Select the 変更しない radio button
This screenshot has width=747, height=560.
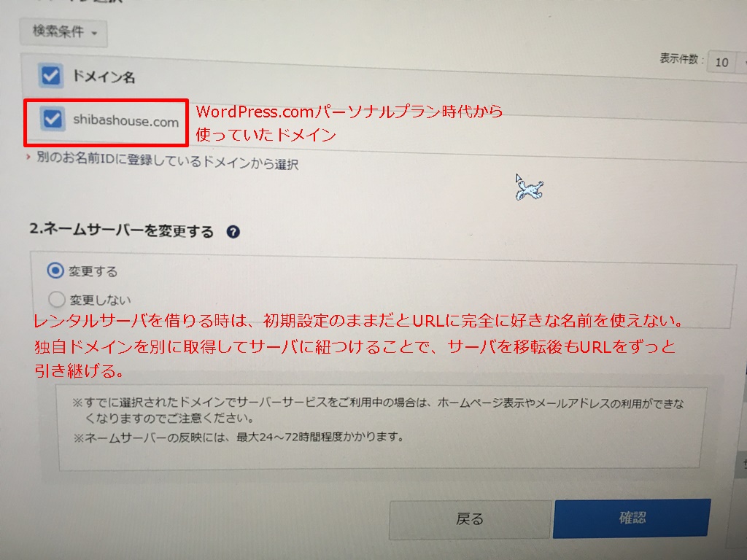click(x=56, y=299)
